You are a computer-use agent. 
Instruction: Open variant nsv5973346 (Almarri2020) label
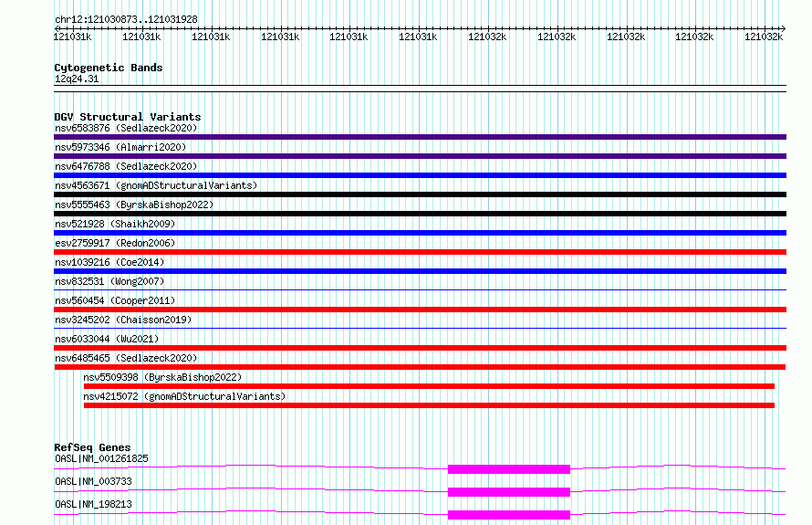(120, 147)
